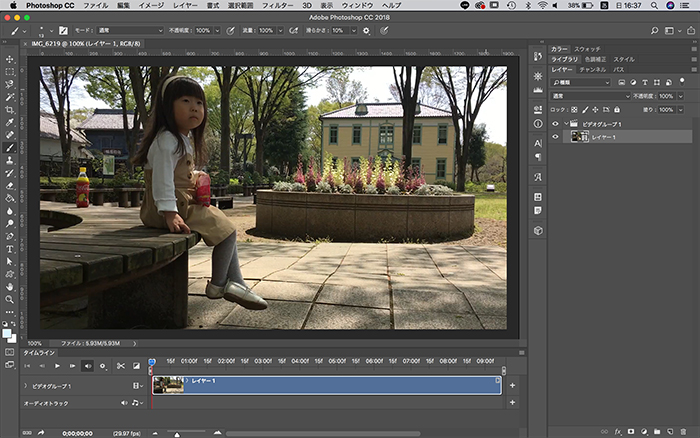
Task: Open the レイヤー menu
Action: coord(185,5)
